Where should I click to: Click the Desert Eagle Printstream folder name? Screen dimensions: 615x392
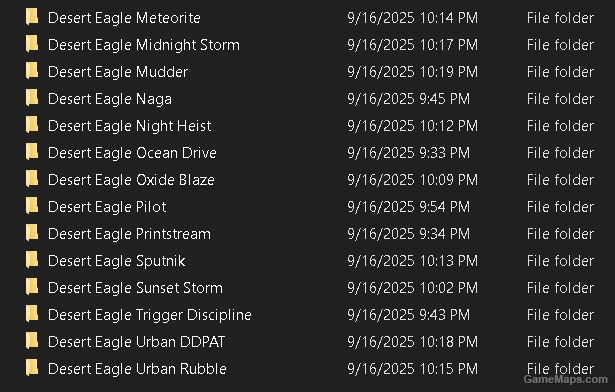tap(129, 234)
